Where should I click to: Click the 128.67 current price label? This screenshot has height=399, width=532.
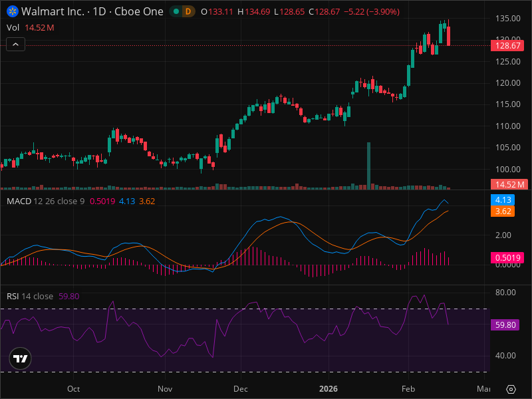click(x=507, y=45)
